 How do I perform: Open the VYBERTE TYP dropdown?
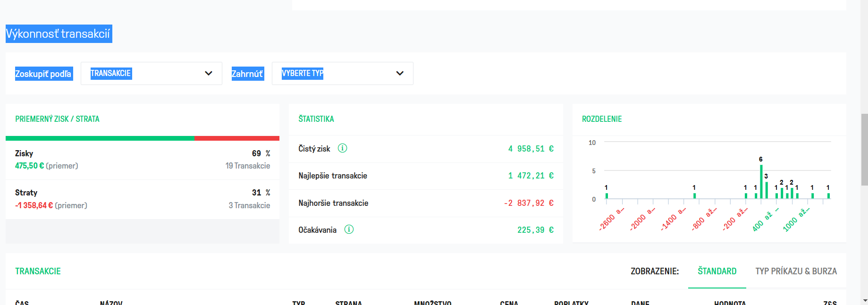pos(342,73)
